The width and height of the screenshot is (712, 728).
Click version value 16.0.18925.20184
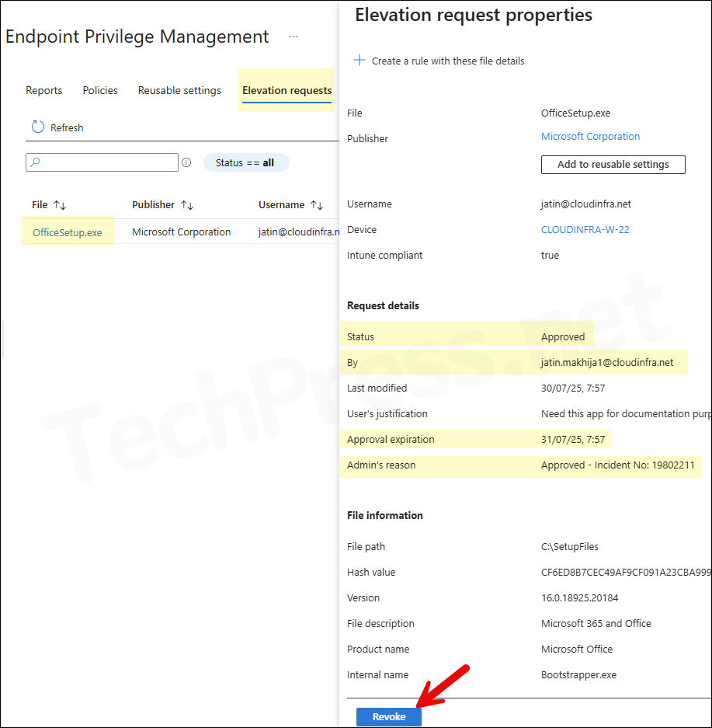point(580,597)
